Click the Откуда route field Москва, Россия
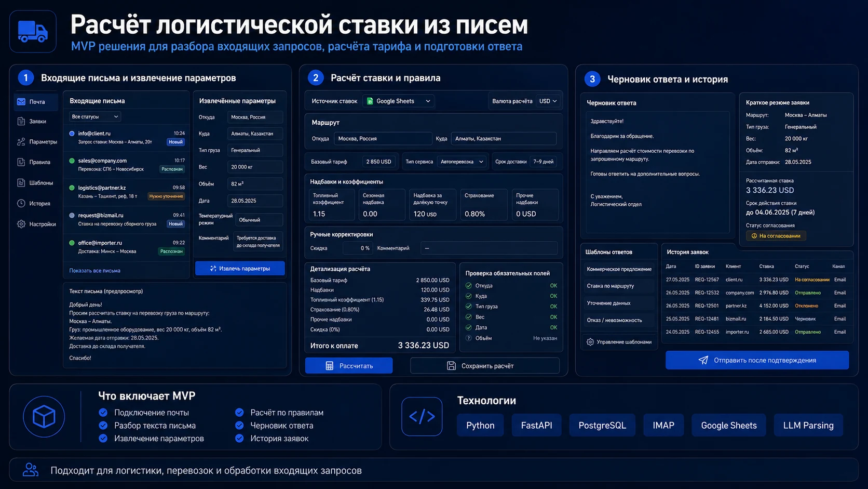 pyautogui.click(x=383, y=139)
